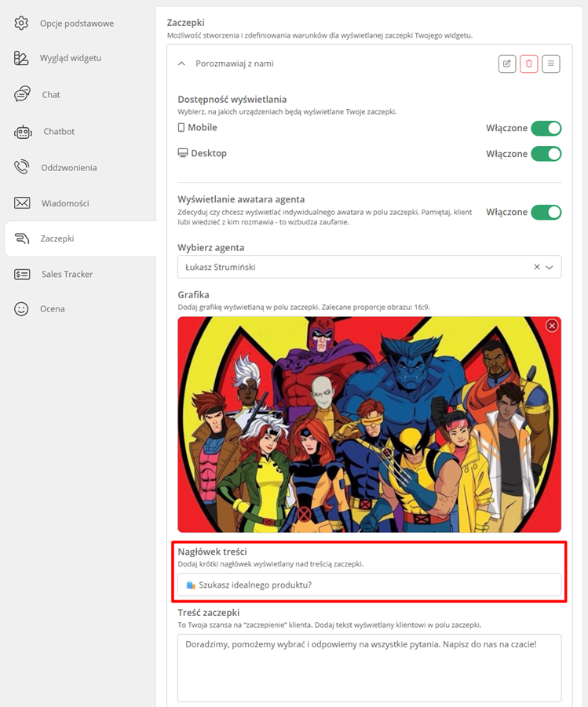Click the Treść zaczepki label
The width and height of the screenshot is (588, 707).
(209, 613)
